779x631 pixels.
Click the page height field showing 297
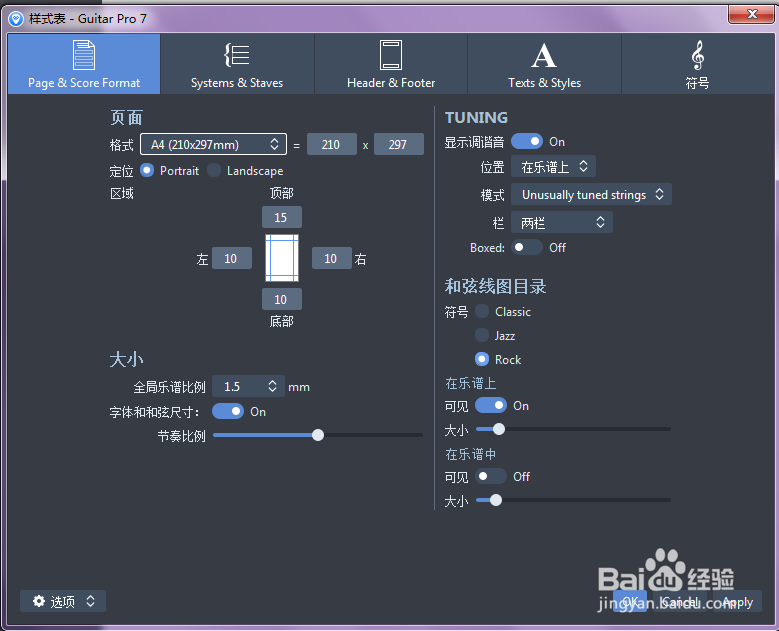click(398, 145)
